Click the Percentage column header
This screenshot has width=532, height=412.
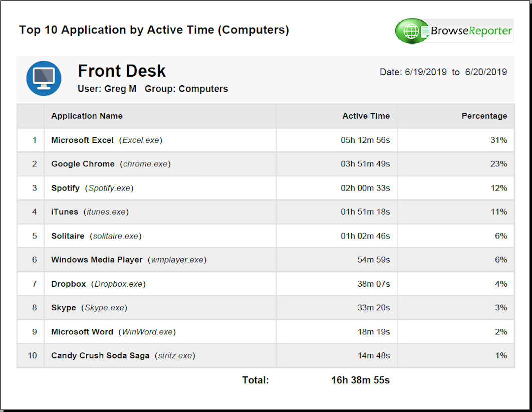pyautogui.click(x=484, y=116)
